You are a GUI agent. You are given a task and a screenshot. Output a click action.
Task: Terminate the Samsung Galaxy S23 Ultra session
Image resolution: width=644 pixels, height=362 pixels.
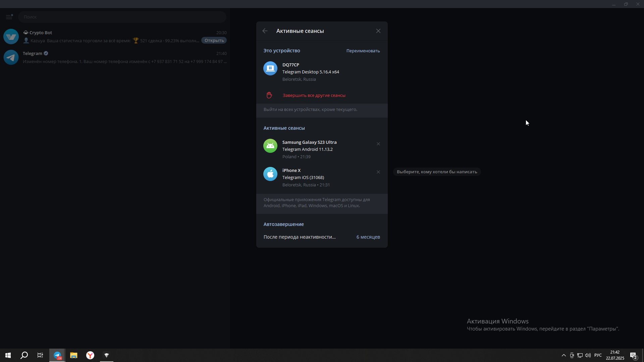pos(378,144)
